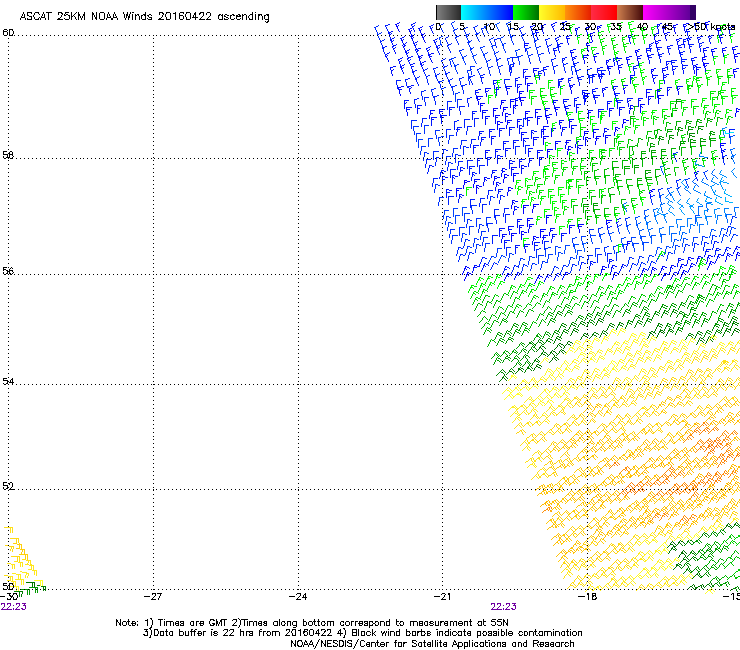
Task: Click the latitude label '52'
Action: pos(8,486)
